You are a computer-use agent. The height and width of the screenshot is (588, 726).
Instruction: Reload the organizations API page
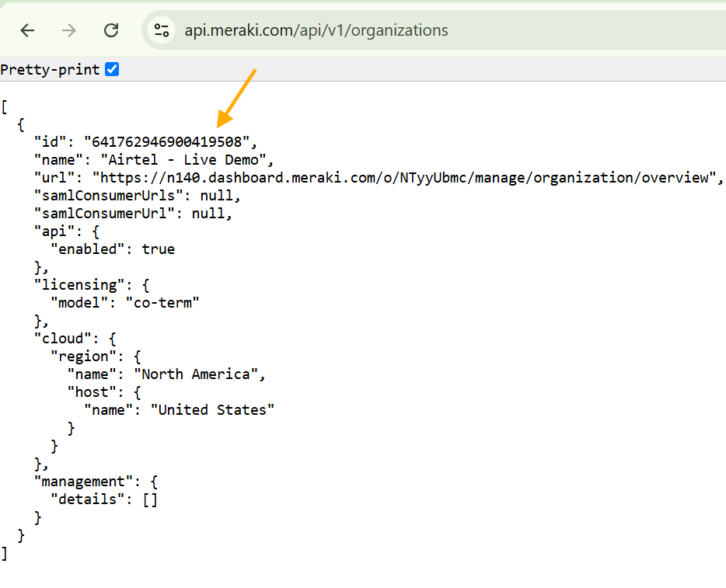[x=111, y=30]
